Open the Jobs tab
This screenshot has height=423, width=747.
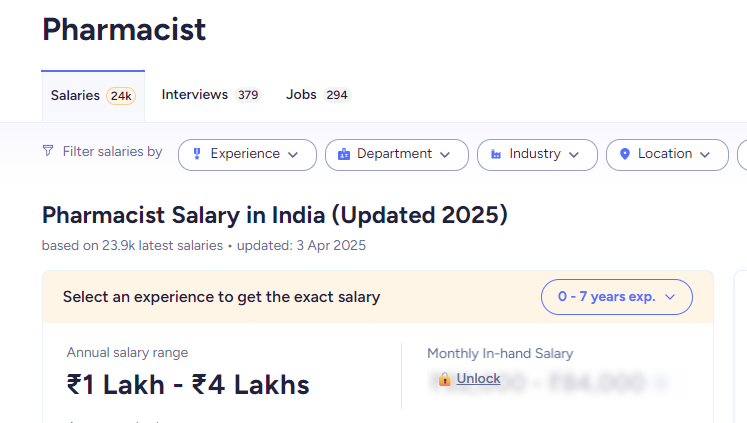301,95
